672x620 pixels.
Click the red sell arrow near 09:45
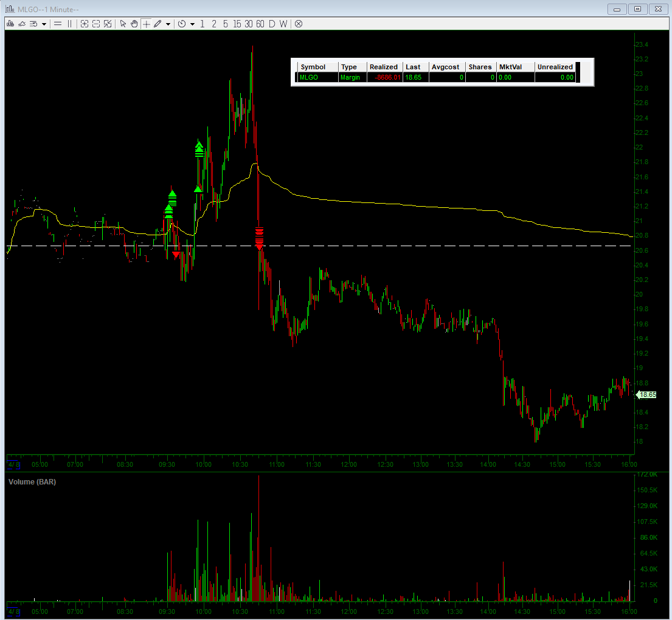click(176, 255)
